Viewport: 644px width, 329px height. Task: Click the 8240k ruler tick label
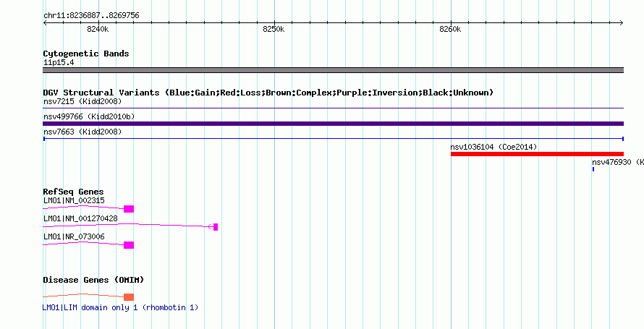pos(98,29)
